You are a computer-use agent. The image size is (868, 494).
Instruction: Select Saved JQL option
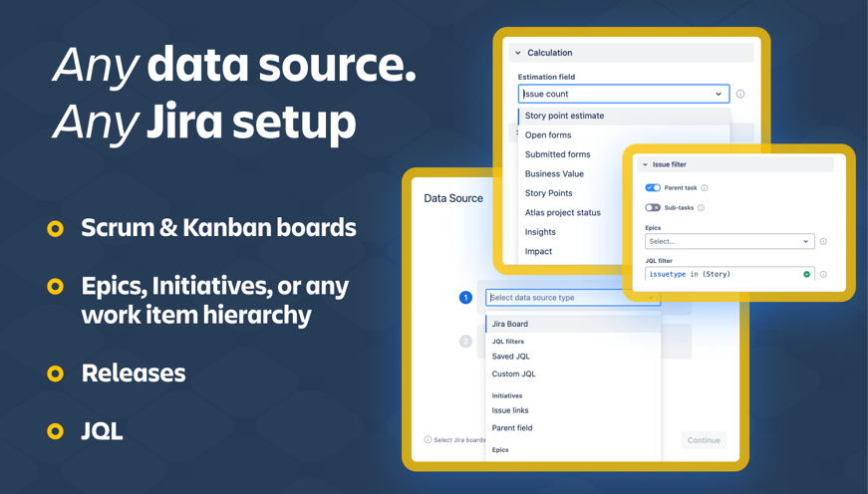[x=511, y=357]
